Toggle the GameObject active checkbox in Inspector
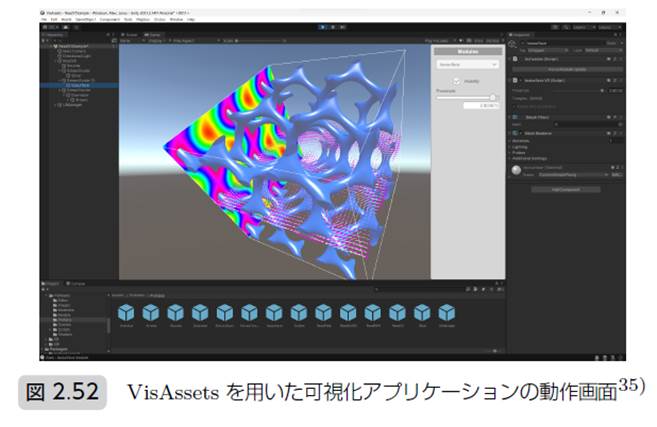Image resolution: width=657 pixels, height=427 pixels. click(526, 42)
